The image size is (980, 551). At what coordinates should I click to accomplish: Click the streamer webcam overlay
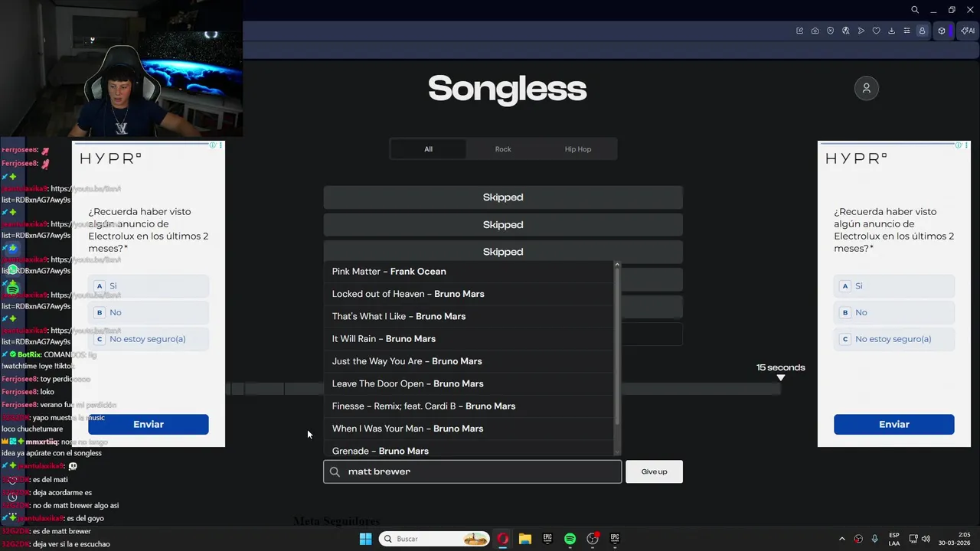pos(122,69)
